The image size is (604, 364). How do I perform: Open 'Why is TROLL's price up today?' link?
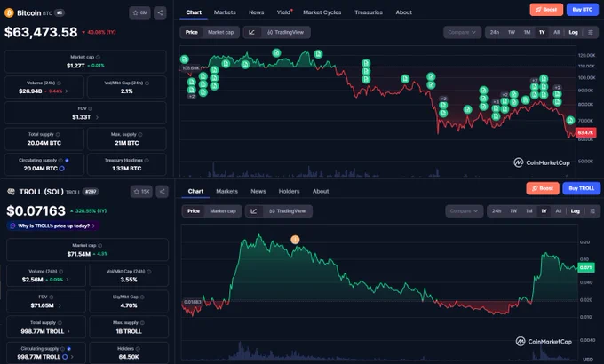(53, 226)
